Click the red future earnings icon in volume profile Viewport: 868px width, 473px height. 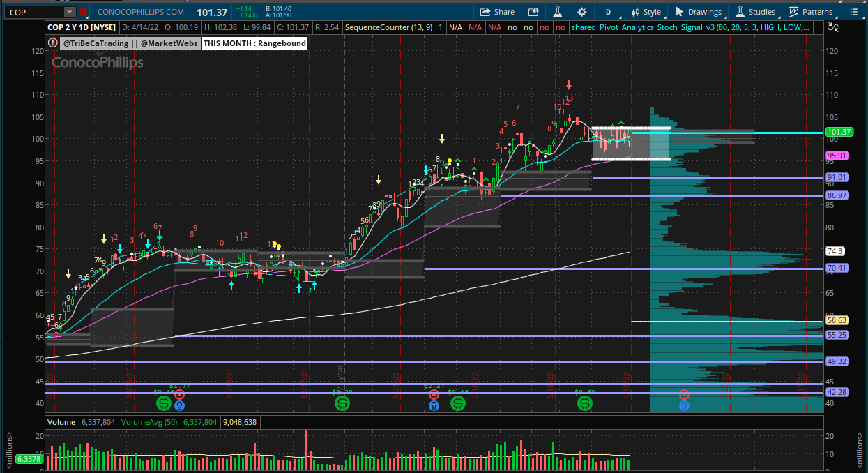684,395
